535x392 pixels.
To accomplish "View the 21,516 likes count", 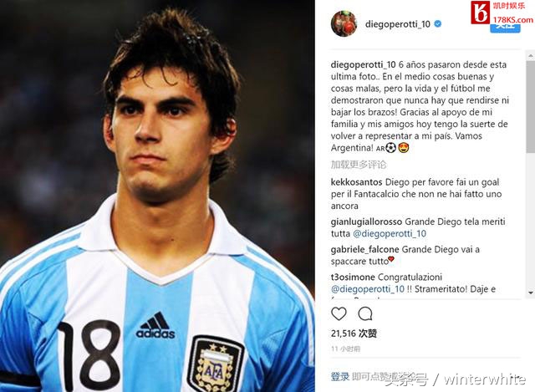I will (x=354, y=333).
